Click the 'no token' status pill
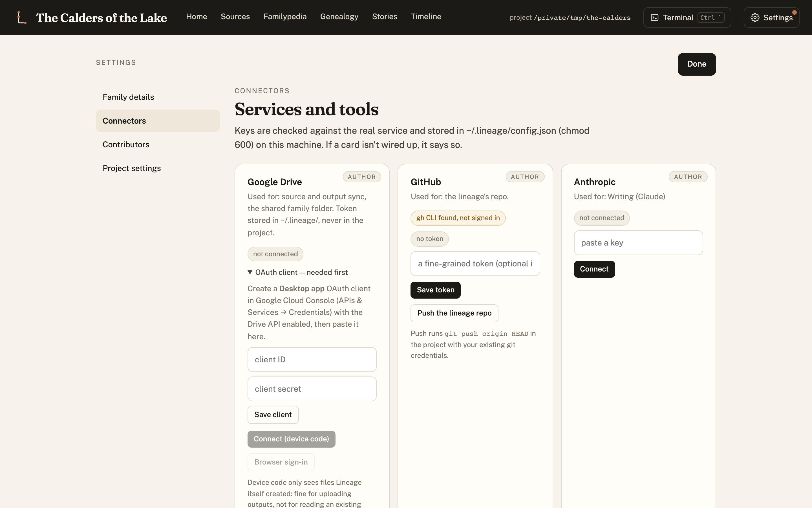The height and width of the screenshot is (508, 812). [429, 239]
